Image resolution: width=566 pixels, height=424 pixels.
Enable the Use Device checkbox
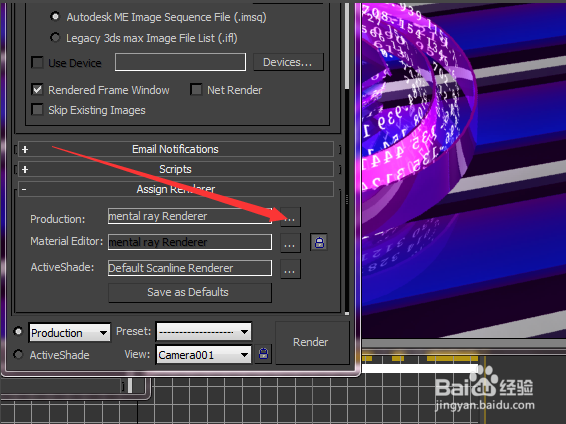pos(37,62)
